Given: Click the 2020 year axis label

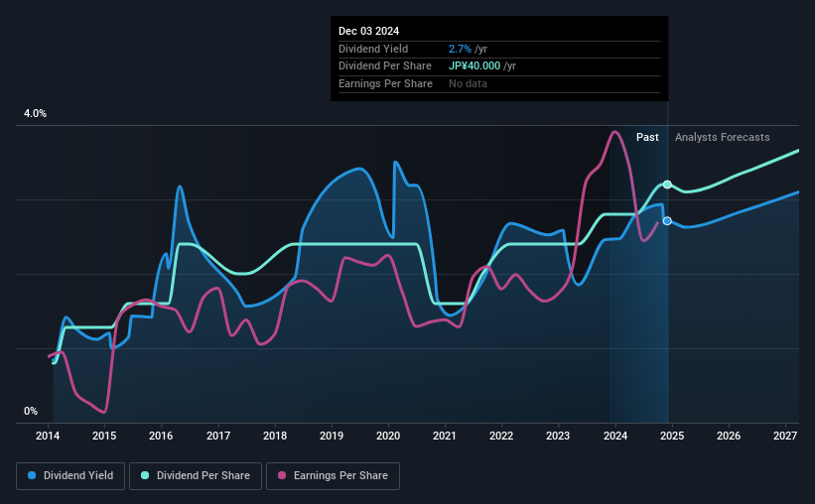Looking at the screenshot, I should point(388,436).
